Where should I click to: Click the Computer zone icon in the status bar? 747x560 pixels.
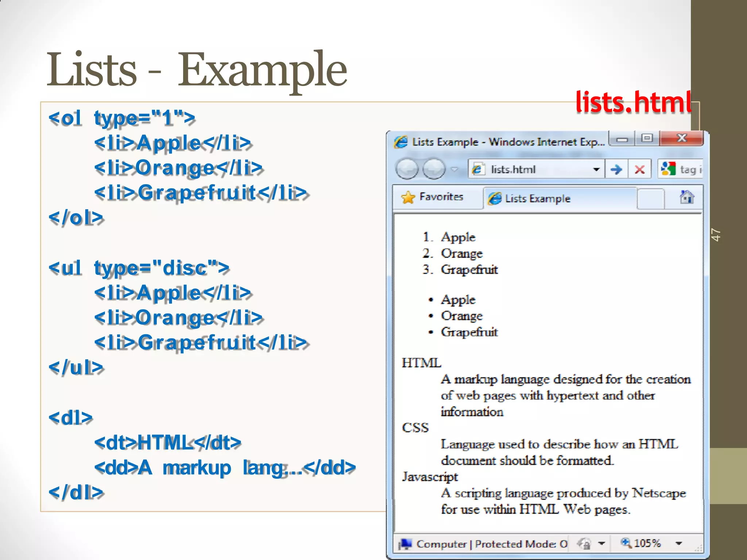point(405,544)
